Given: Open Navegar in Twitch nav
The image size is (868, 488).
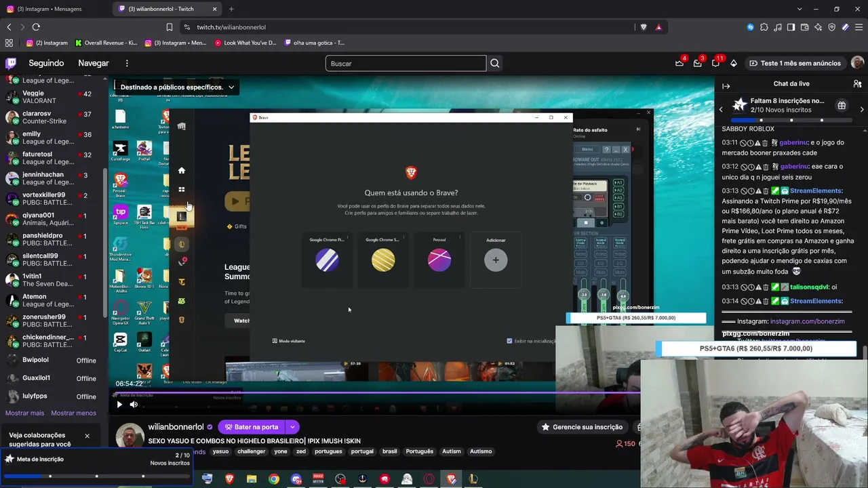Looking at the screenshot, I should click(94, 63).
